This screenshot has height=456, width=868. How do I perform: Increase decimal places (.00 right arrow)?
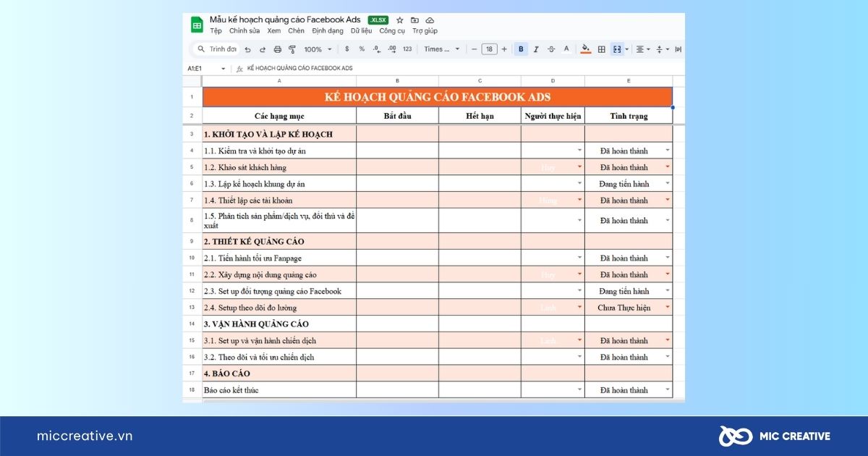391,49
